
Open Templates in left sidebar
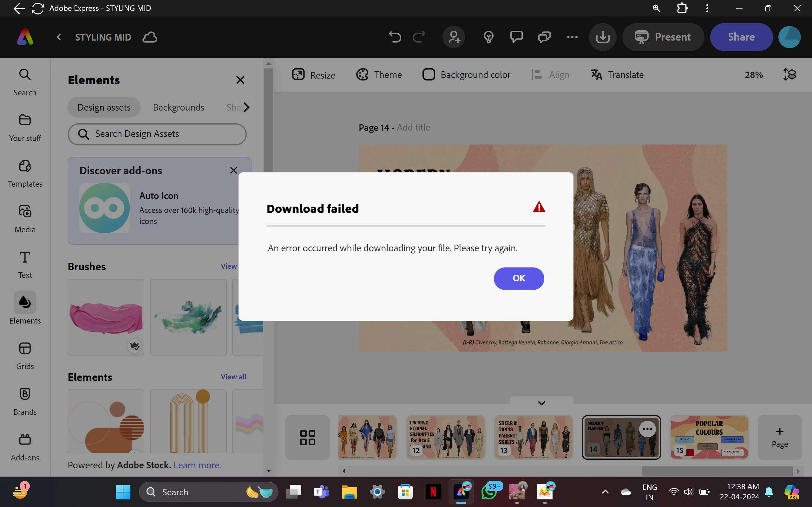point(25,173)
